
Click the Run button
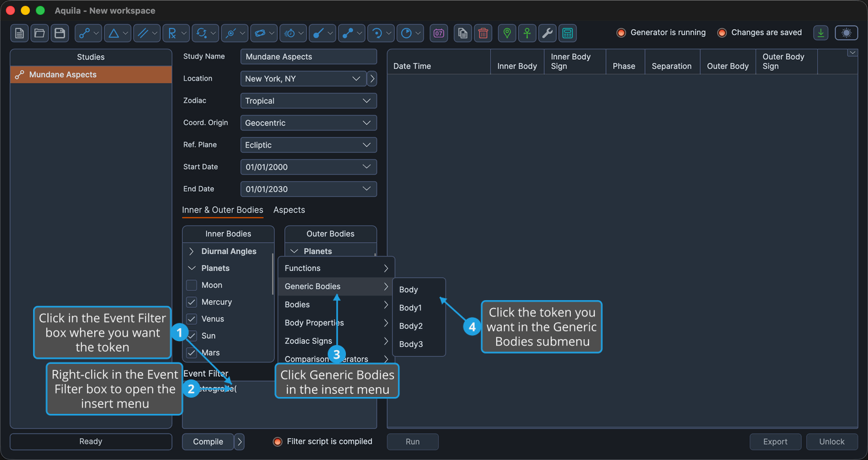tap(413, 442)
